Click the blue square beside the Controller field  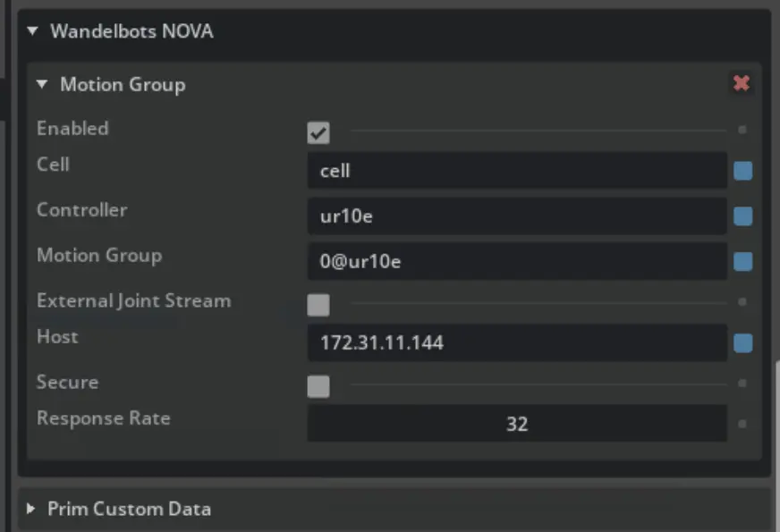coord(742,215)
